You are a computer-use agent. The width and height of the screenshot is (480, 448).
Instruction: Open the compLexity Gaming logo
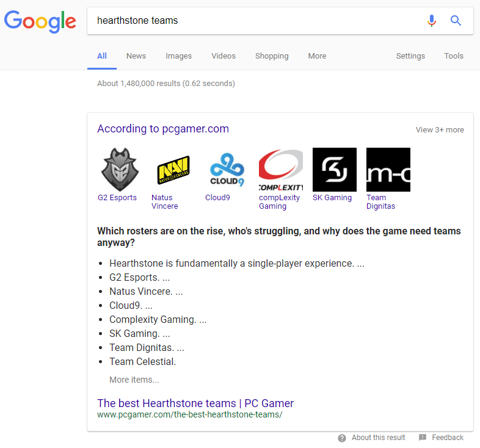281,170
